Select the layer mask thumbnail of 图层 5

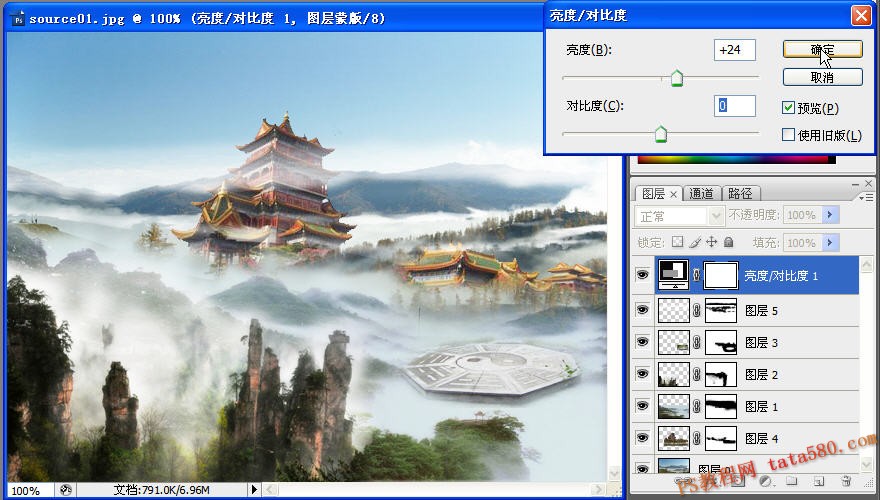[721, 310]
